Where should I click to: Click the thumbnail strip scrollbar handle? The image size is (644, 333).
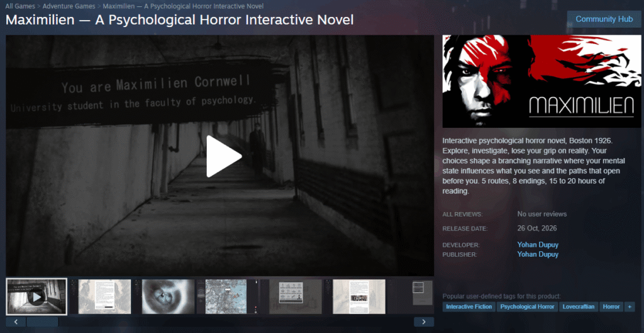[x=42, y=322]
